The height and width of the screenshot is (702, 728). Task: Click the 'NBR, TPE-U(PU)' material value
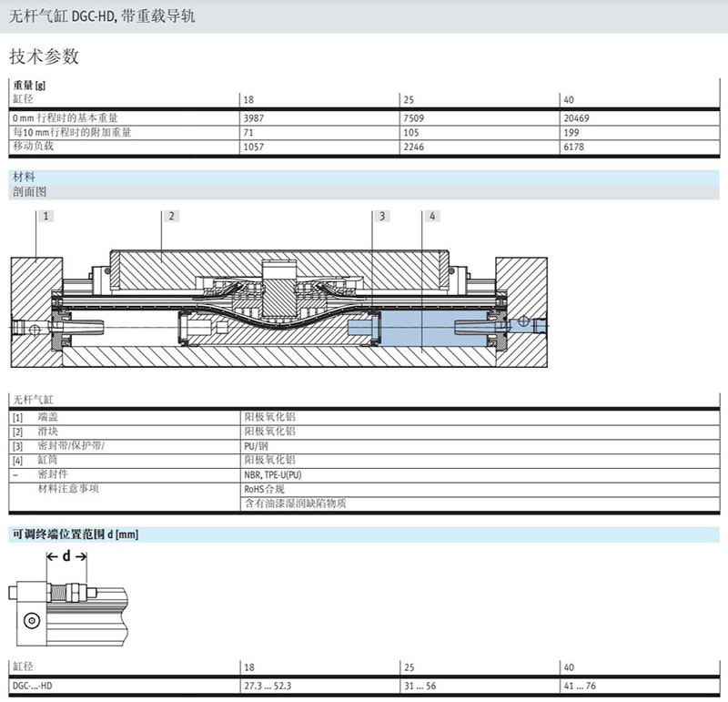[273, 474]
